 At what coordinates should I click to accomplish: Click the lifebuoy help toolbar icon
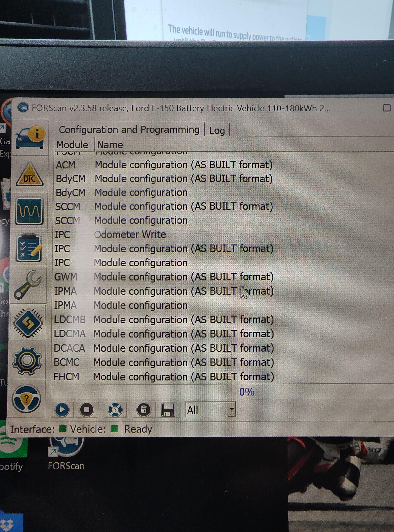(x=115, y=410)
